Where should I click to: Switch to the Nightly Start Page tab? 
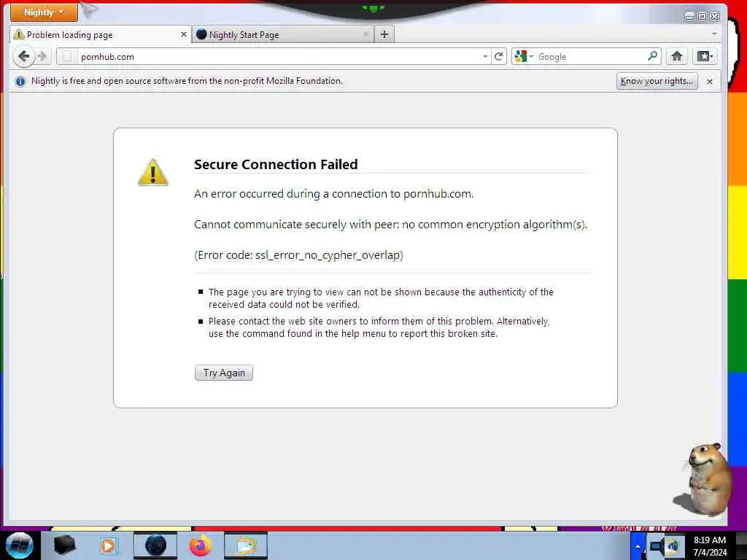pyautogui.click(x=283, y=35)
